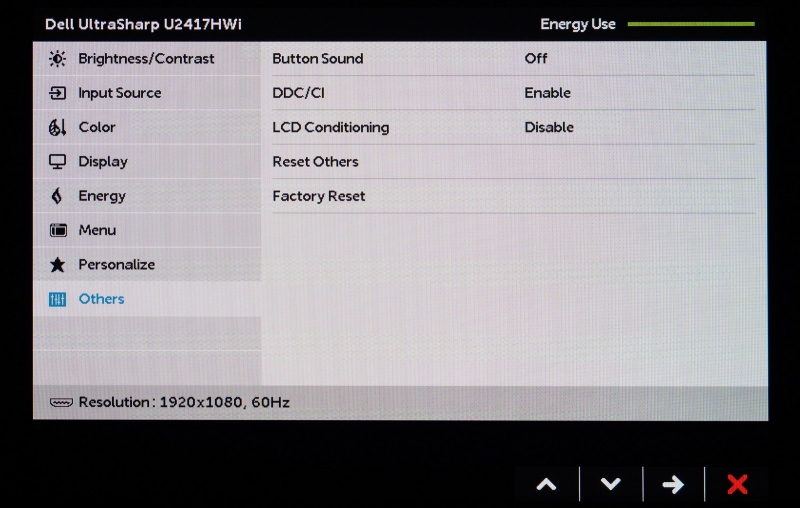
Task: Click the connector icon beside Resolution
Action: (x=61, y=402)
